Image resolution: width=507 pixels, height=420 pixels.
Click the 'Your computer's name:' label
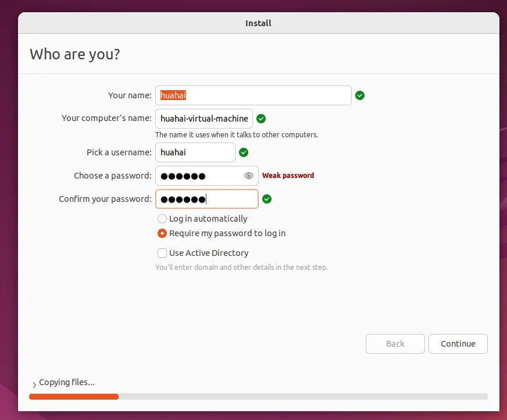coord(106,118)
